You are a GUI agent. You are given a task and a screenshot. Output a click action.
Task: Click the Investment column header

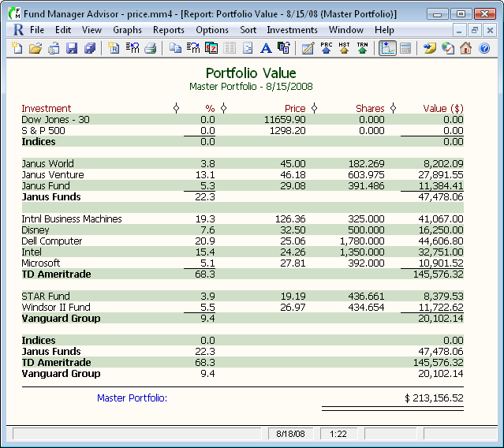pos(47,108)
